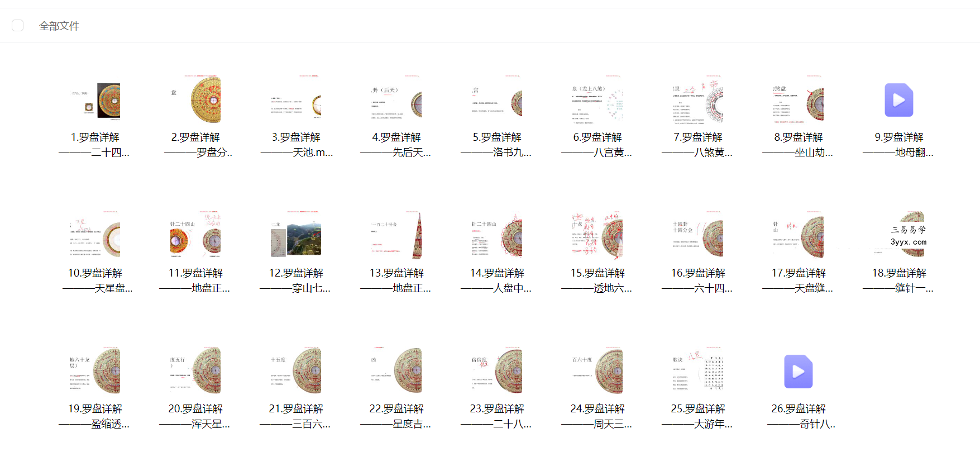Open thumbnail of 24.罗盘详解 file
Image resolution: width=980 pixels, height=471 pixels.
(x=597, y=372)
